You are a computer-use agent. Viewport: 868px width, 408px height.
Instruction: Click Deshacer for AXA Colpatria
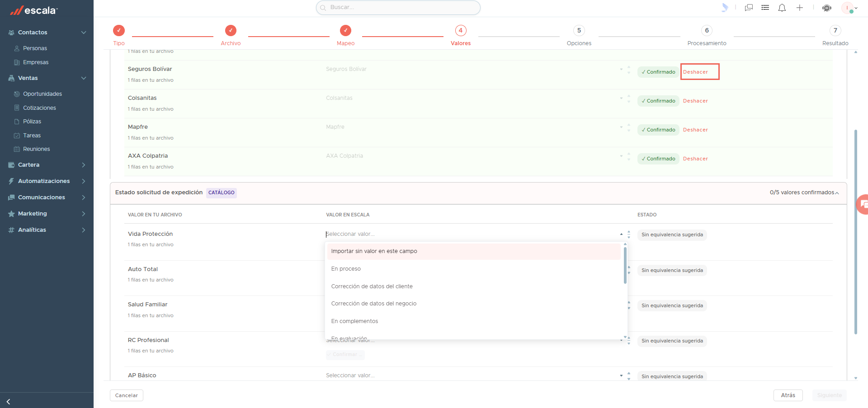(x=695, y=159)
